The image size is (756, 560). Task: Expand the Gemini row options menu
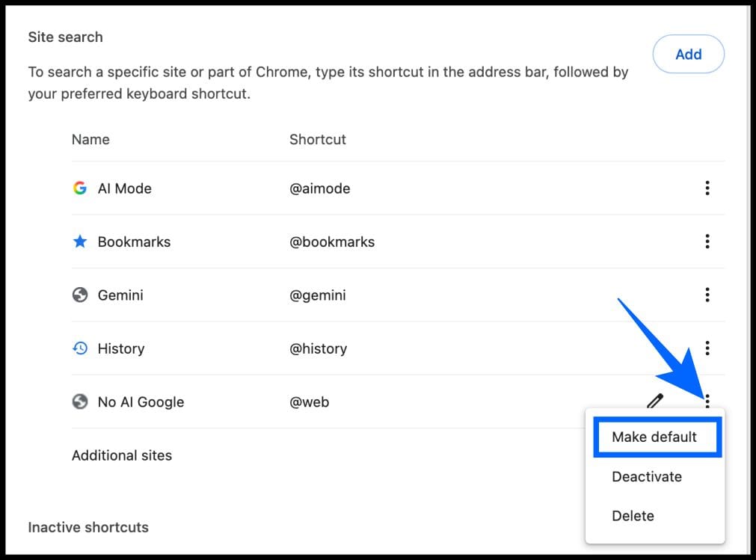(x=707, y=295)
